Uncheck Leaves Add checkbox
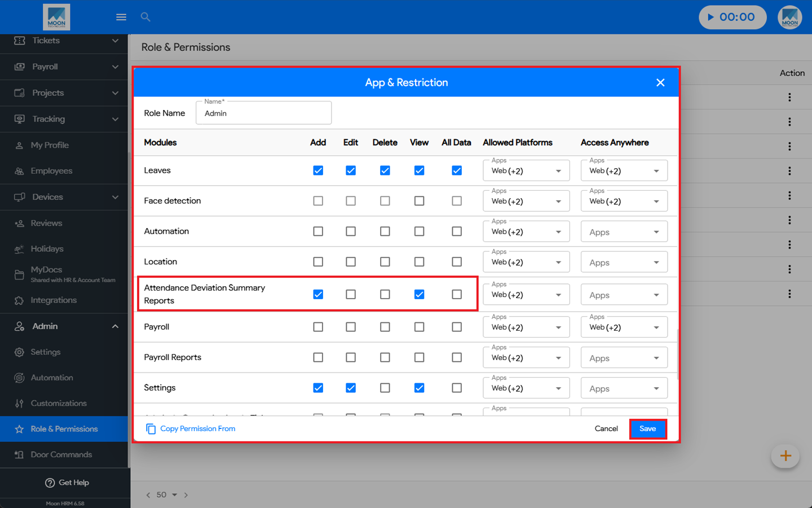812x508 pixels. point(318,170)
